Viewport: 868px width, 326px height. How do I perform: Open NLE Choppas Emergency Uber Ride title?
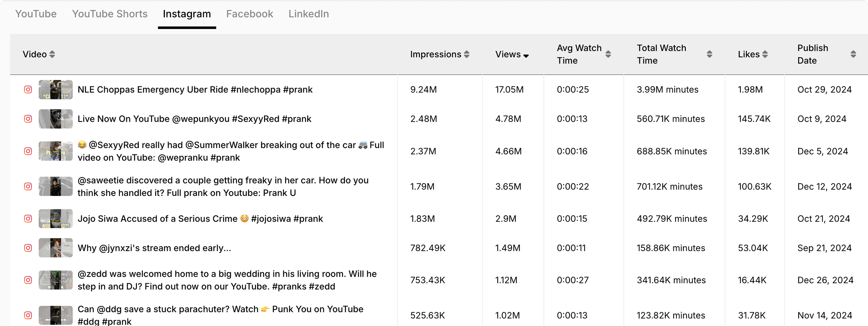[195, 89]
